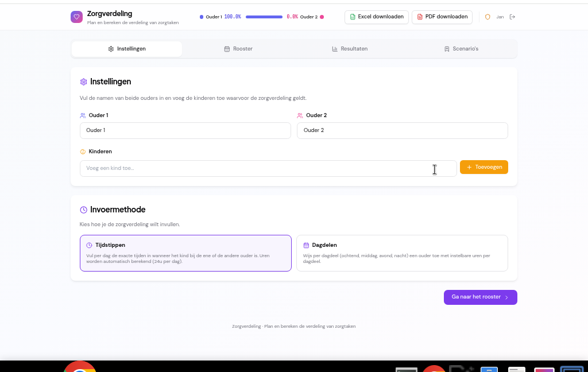Switch to the Rooster tab
The image size is (588, 372).
point(238,49)
